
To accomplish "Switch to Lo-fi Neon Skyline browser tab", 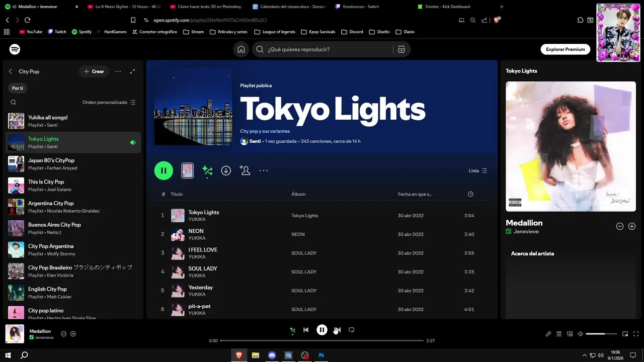I will tap(123, 7).
